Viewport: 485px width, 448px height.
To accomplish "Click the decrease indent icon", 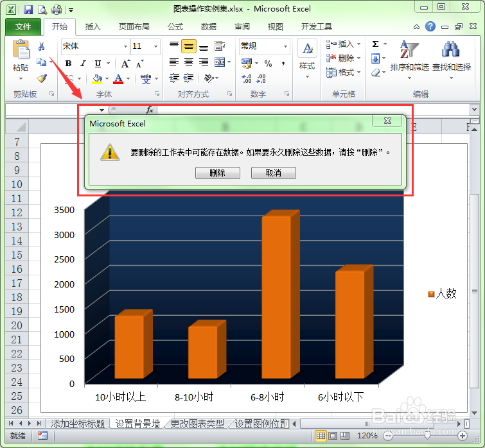I will pos(174,78).
